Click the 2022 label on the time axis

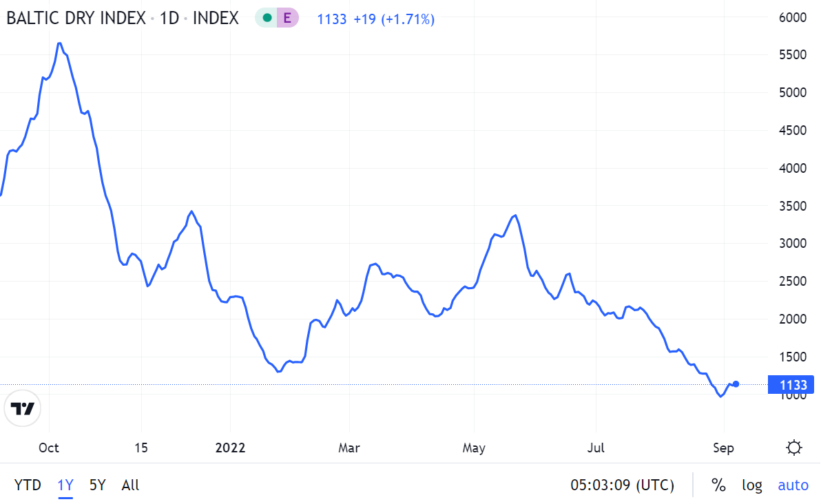coord(230,448)
